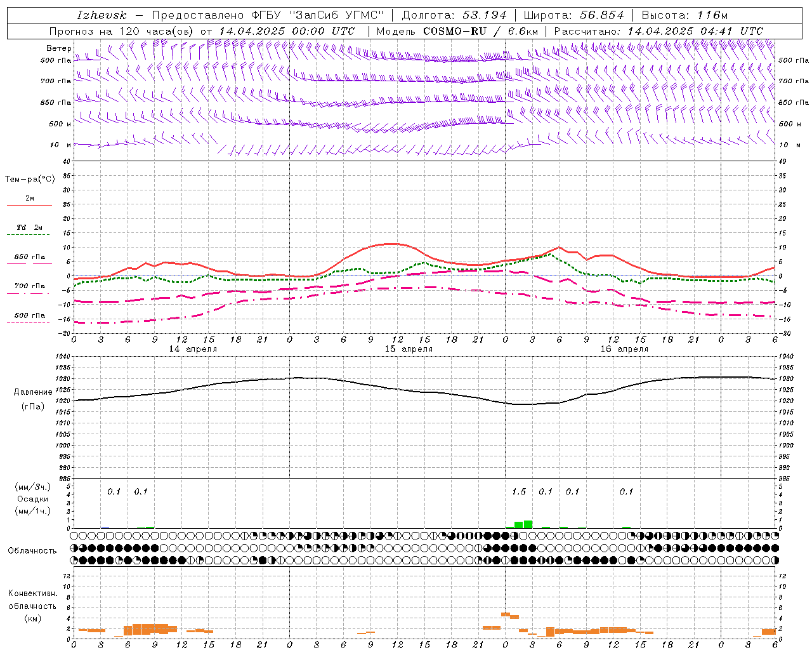This screenshot has width=812, height=650.
Task: Click the '14 апреля' date label
Action: tap(193, 349)
